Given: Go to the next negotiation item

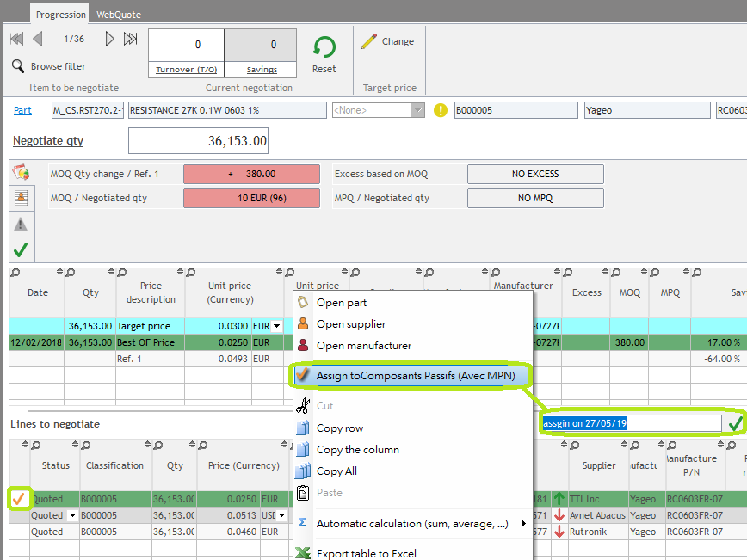Looking at the screenshot, I should 110,39.
